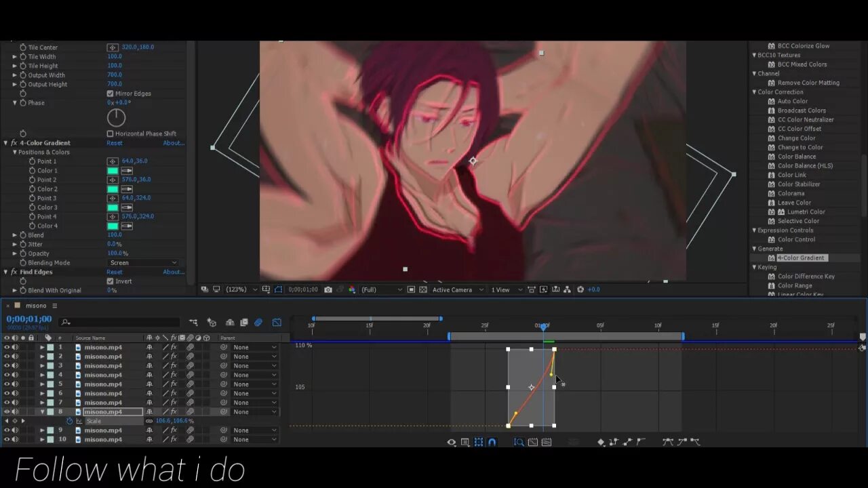Open the misono timeline panel menu
Image resolution: width=868 pixels, height=488 pixels.
(55, 306)
